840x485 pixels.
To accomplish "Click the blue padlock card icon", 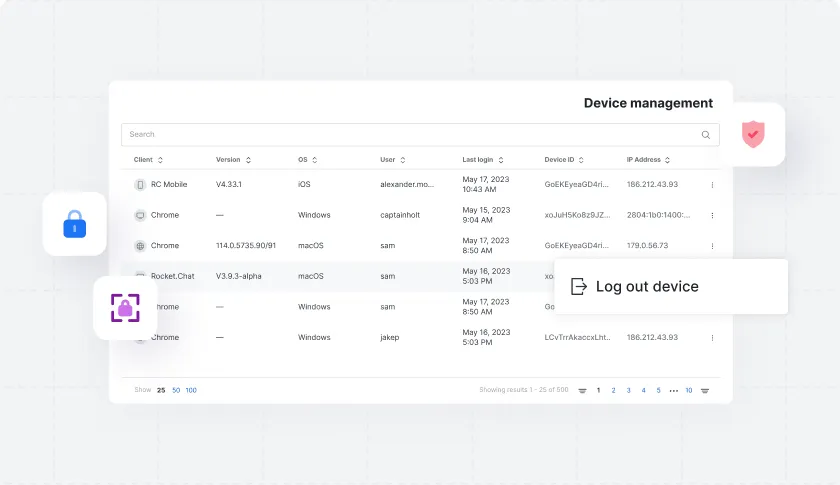I will [x=74, y=224].
